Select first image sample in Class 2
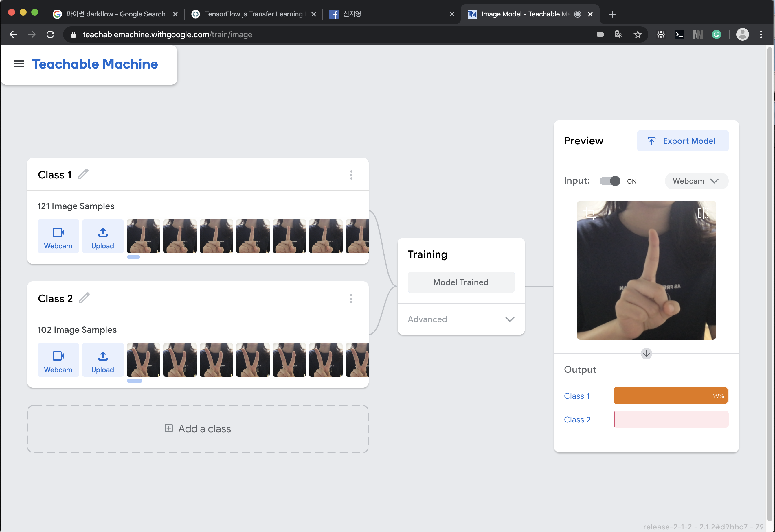 tap(144, 360)
